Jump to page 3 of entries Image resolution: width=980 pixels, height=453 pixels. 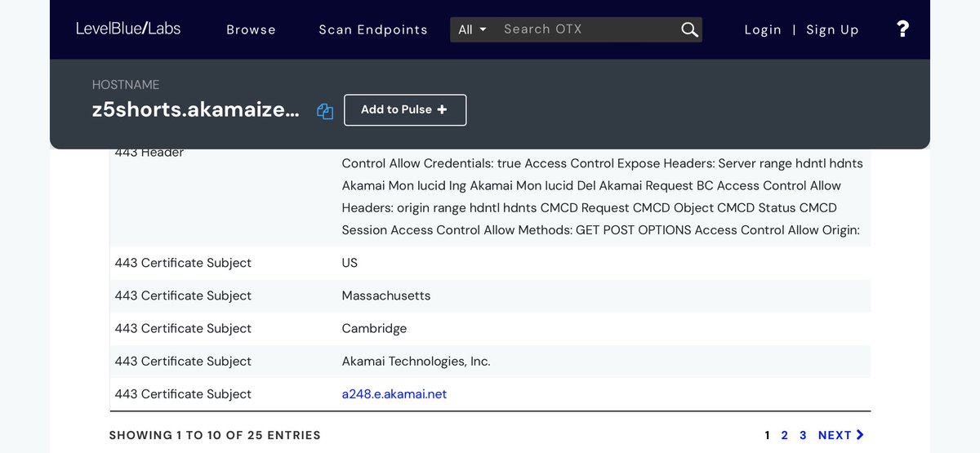(803, 435)
